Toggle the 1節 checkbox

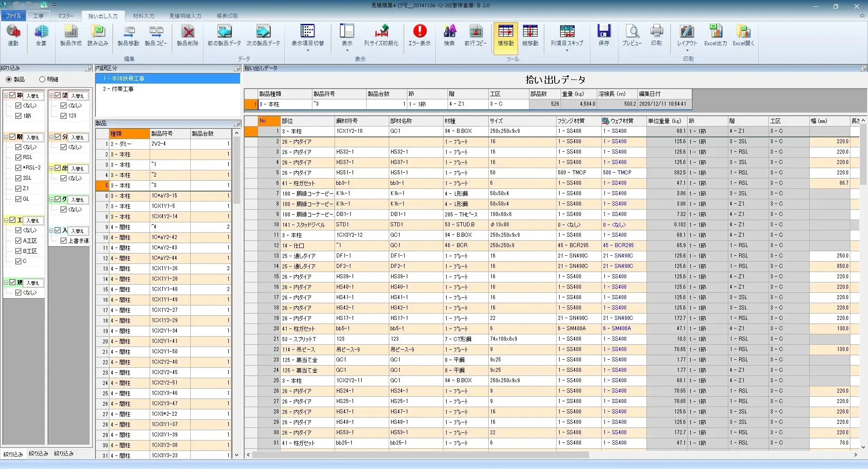point(19,116)
